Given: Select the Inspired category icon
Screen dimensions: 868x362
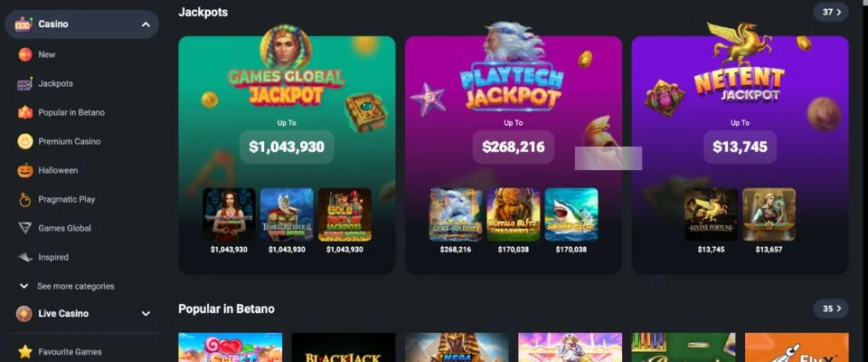Looking at the screenshot, I should 25,257.
